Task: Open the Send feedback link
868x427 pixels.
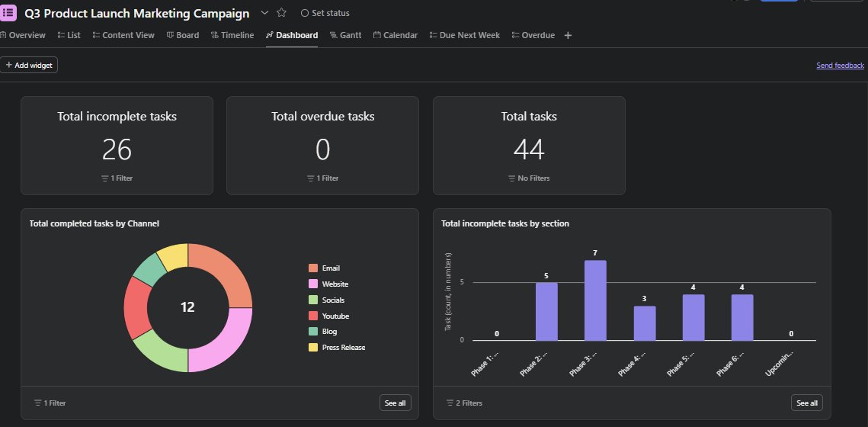Action: [840, 66]
